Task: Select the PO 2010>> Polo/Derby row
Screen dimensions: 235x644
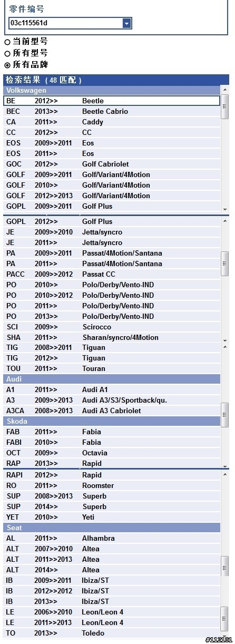Action: pos(112,285)
